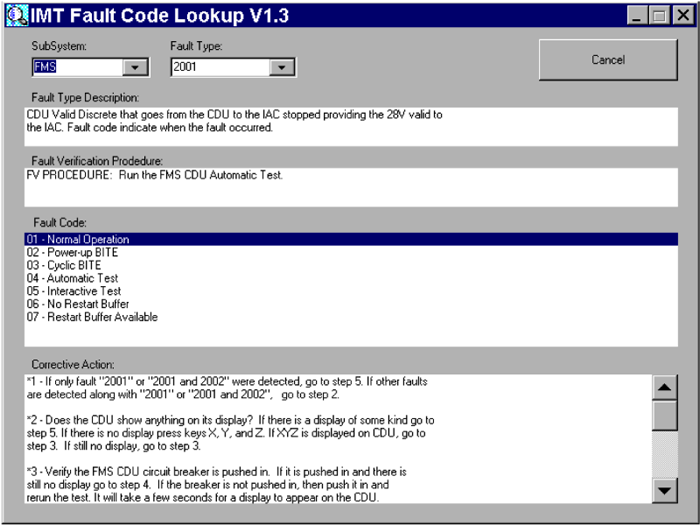Click inside the FMS SubSystem field
Screen dimensions: 700x525
tap(75, 67)
